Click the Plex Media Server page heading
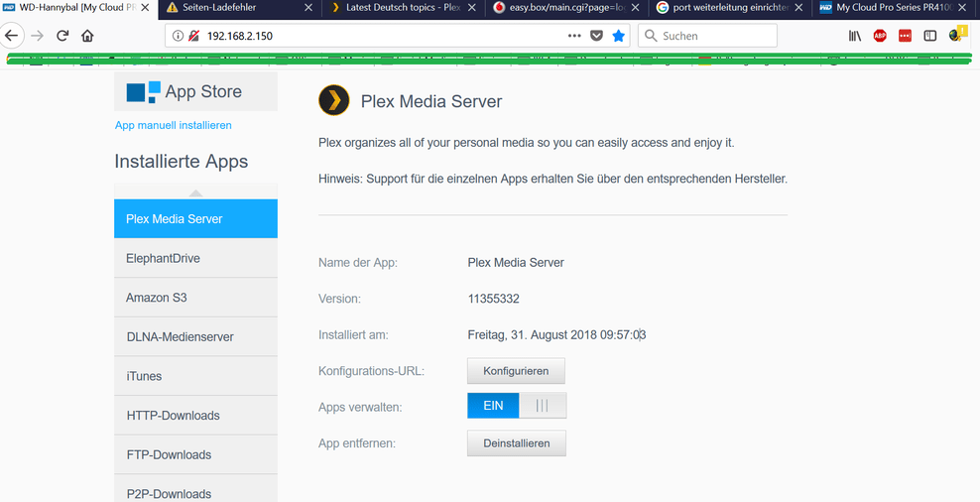This screenshot has width=980, height=502. click(x=431, y=101)
